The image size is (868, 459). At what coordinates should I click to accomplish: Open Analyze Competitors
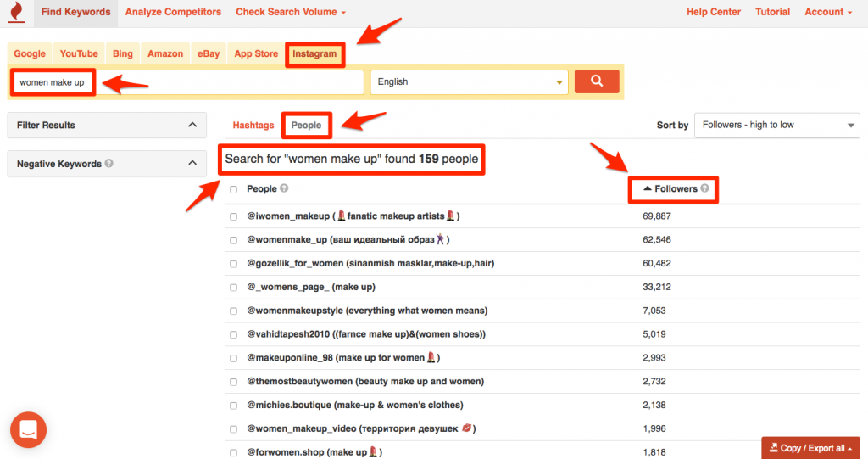tap(173, 12)
